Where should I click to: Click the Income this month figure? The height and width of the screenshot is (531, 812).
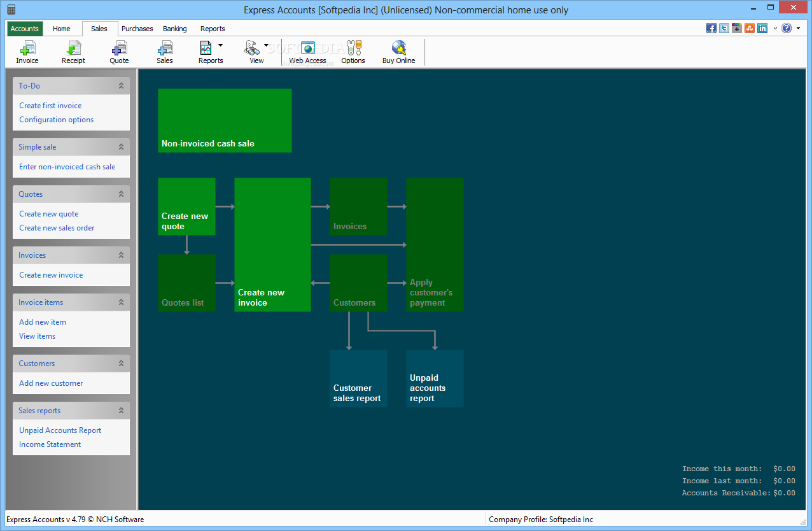[x=785, y=469]
